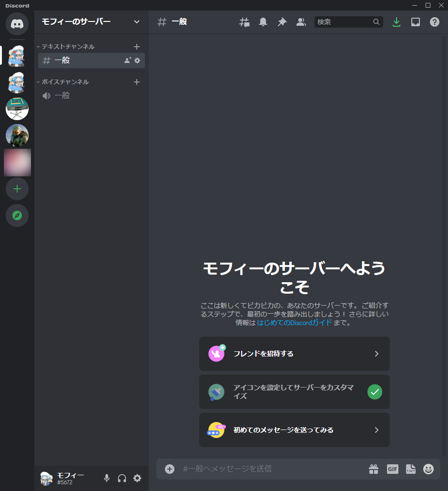This screenshot has height=491, width=448.
Task: Click the chat area vertical scrollbar
Action: 444,246
